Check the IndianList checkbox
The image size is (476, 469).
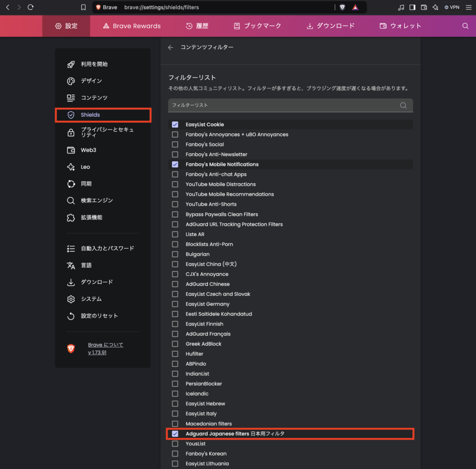coord(175,374)
